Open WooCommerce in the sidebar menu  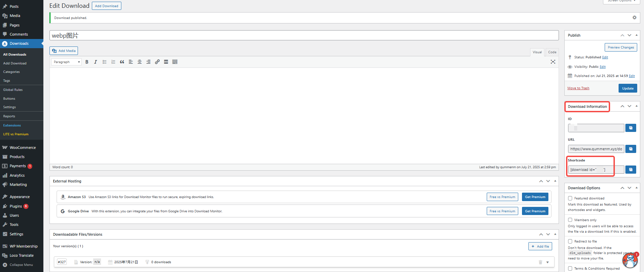[22, 148]
